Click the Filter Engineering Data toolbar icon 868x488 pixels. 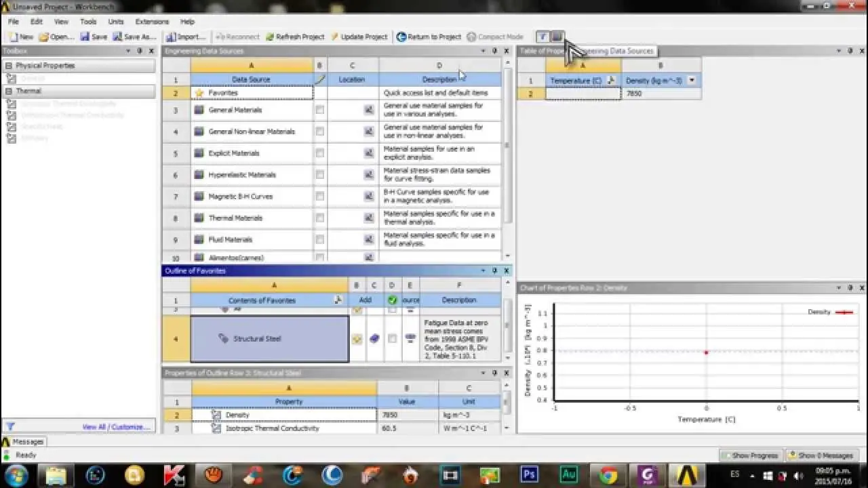click(x=542, y=37)
